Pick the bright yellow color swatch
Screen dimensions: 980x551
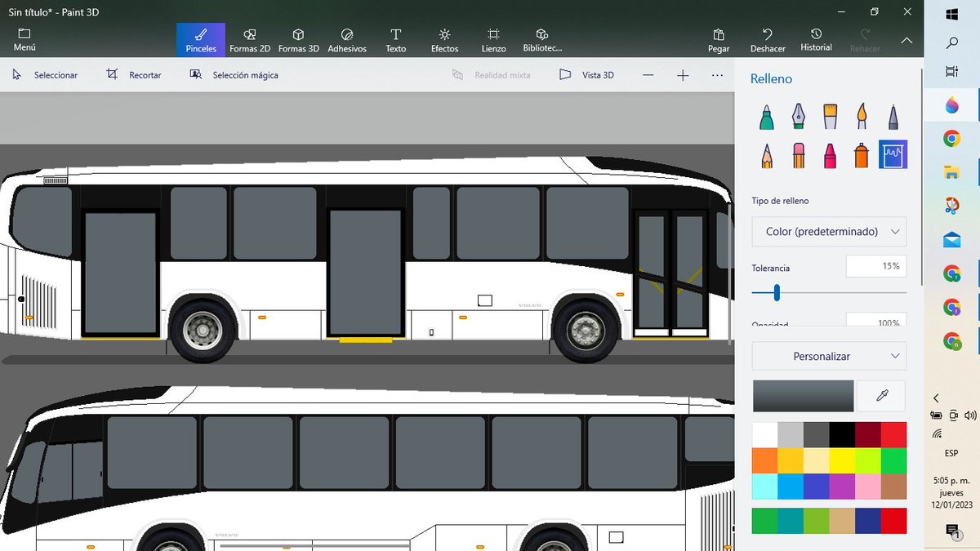842,460
